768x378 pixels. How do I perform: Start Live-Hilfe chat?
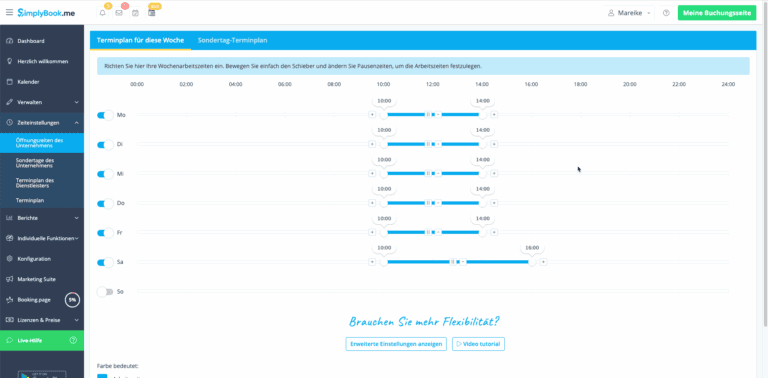tap(42, 340)
